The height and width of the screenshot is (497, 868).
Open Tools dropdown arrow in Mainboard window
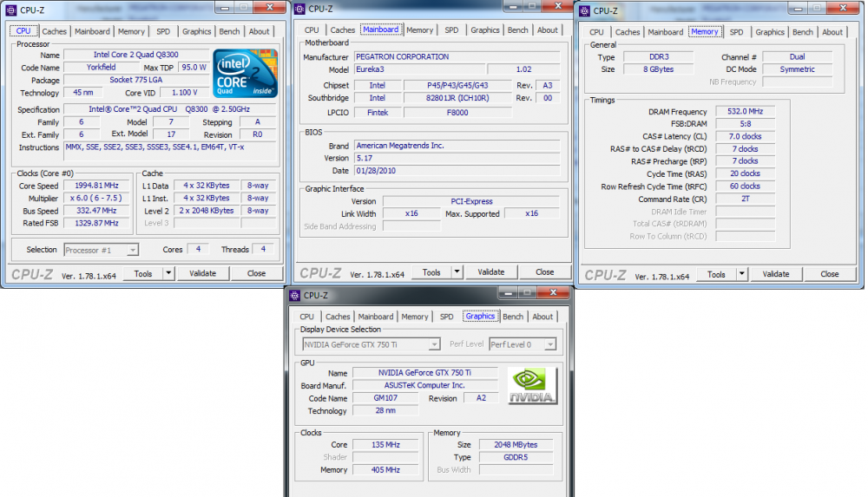457,271
